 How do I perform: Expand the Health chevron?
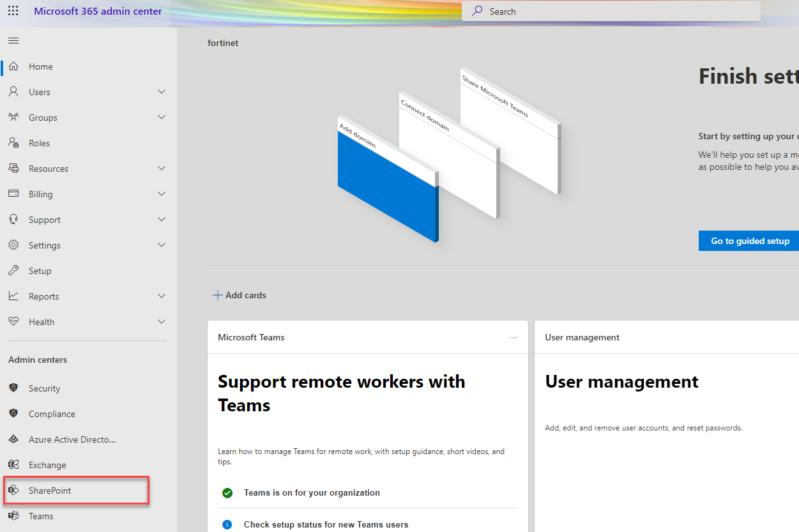pyautogui.click(x=162, y=322)
